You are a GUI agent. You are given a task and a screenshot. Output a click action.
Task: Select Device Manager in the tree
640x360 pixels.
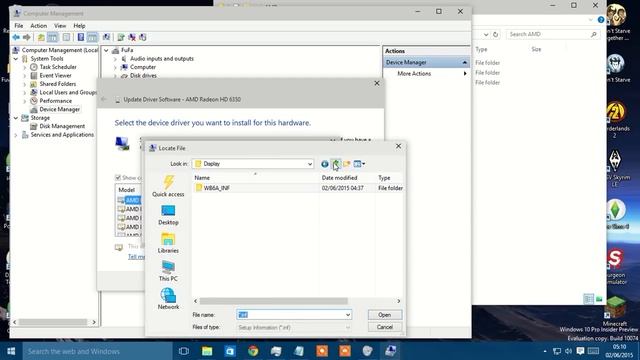[59, 109]
